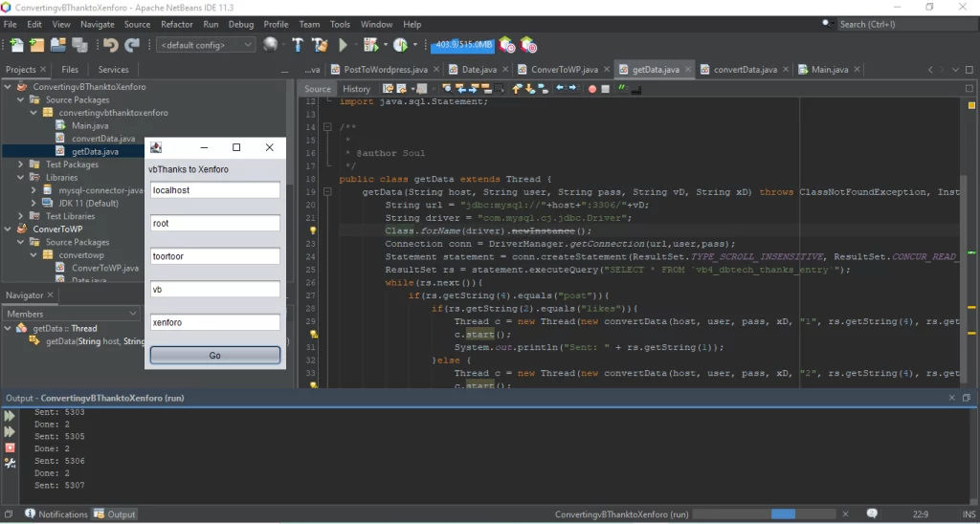The image size is (980, 524).
Task: Open the Debug Project dropdown arrow
Action: [386, 45]
